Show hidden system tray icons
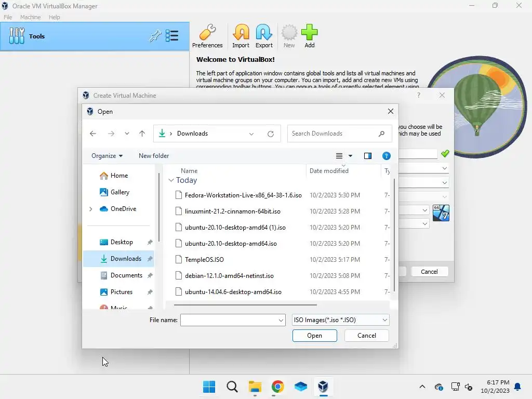Image resolution: width=532 pixels, height=399 pixels. [422, 387]
